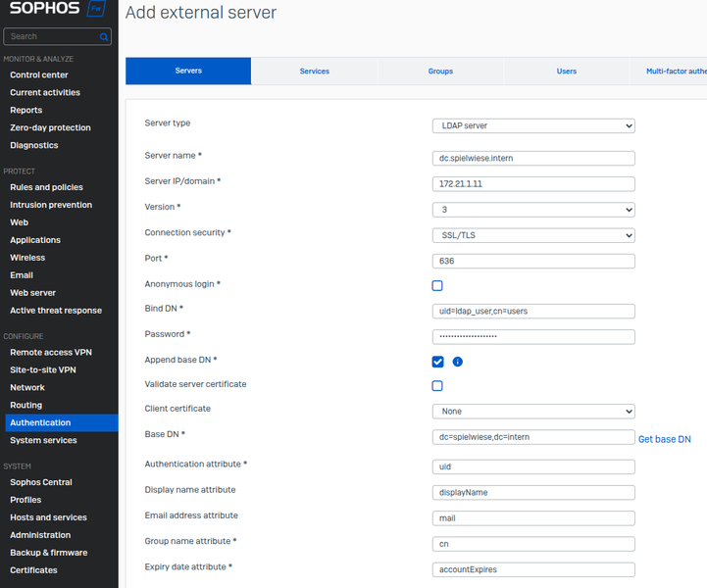The image size is (707, 588).
Task: Switch to the Services tab
Action: 314,72
